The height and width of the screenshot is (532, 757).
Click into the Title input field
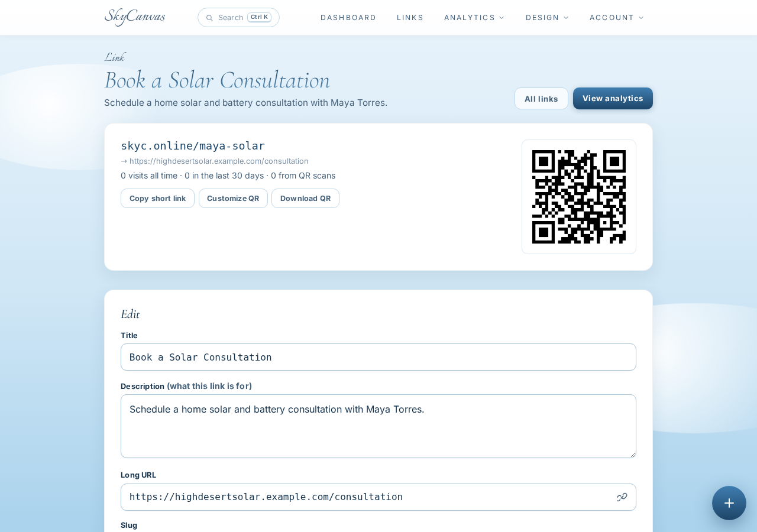(x=378, y=357)
